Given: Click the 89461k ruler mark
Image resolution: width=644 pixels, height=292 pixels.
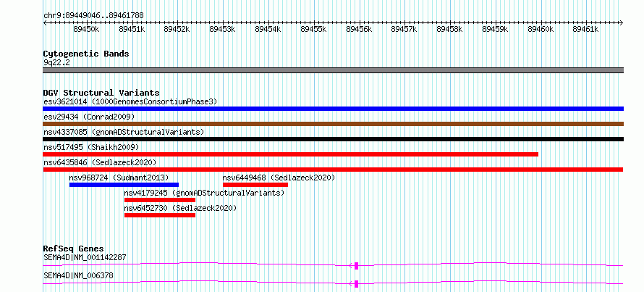Looking at the screenshot, I should pos(586,29).
